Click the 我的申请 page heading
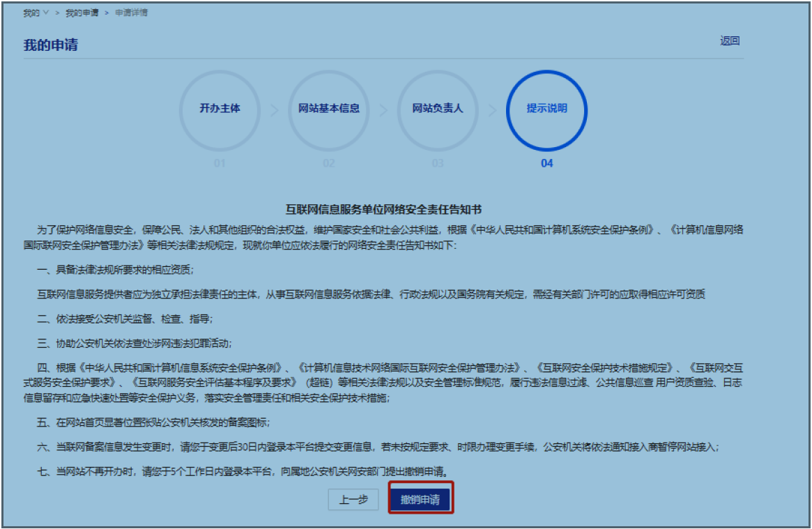The height and width of the screenshot is (529, 812). (51, 45)
